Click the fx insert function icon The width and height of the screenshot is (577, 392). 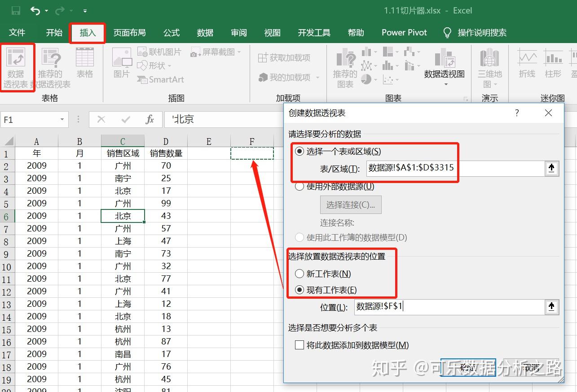tap(150, 119)
